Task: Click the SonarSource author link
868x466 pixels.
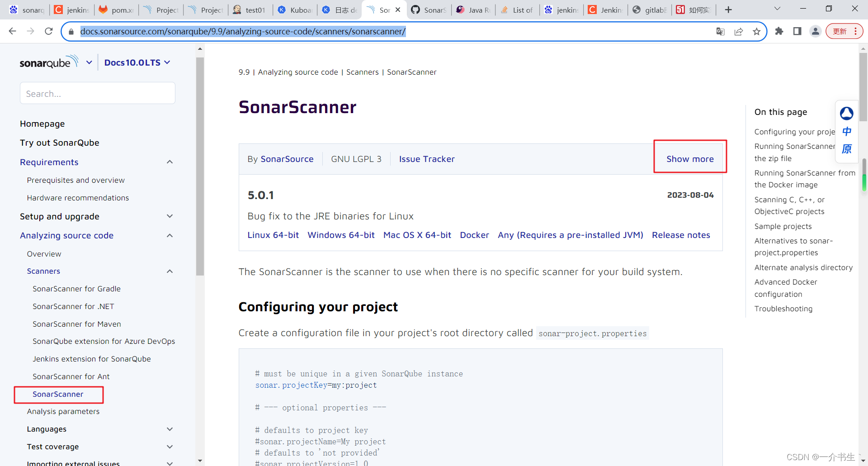Action: click(x=287, y=159)
